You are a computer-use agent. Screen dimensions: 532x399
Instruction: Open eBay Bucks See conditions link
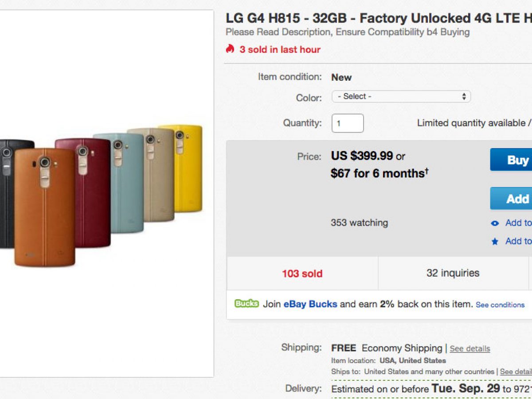[500, 305]
